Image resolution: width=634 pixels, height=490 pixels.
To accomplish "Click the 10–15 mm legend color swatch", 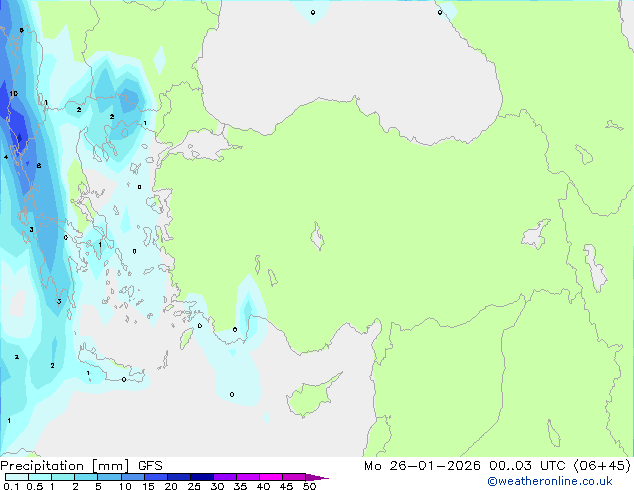I will pos(132,477).
